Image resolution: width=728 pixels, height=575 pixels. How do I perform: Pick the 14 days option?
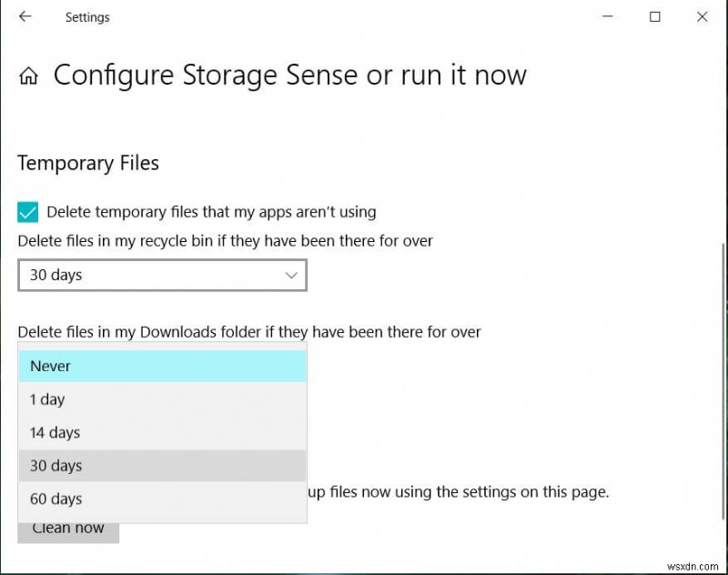pos(162,432)
